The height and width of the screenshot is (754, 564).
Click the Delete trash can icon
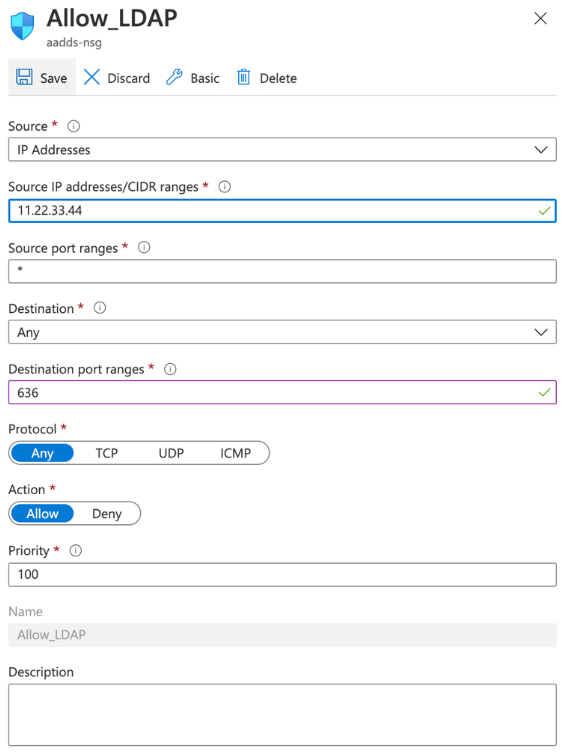point(244,77)
